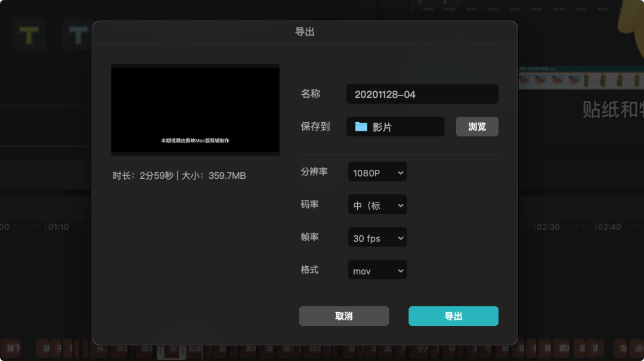Click the 接下 subtitle clip on the timeline
This screenshot has width=644, height=361.
(11, 348)
